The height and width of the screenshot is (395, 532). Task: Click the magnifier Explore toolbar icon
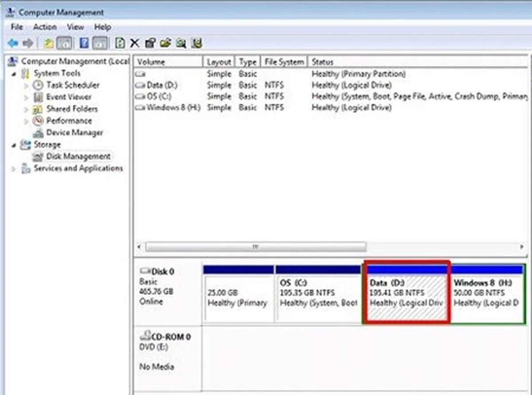tap(181, 43)
